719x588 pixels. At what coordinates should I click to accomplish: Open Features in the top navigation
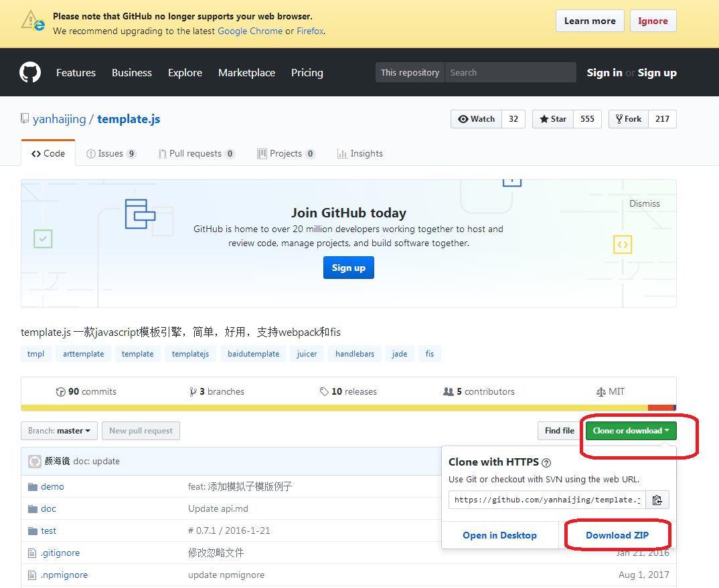point(76,72)
